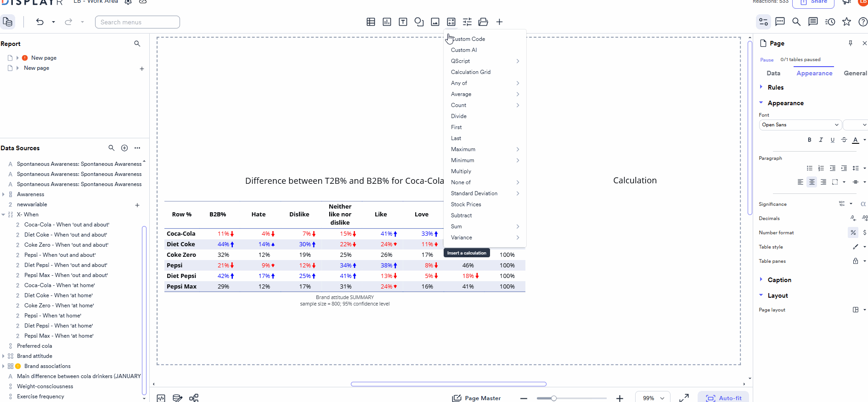Click the star favorites icon
This screenshot has width=868, height=402.
846,22
